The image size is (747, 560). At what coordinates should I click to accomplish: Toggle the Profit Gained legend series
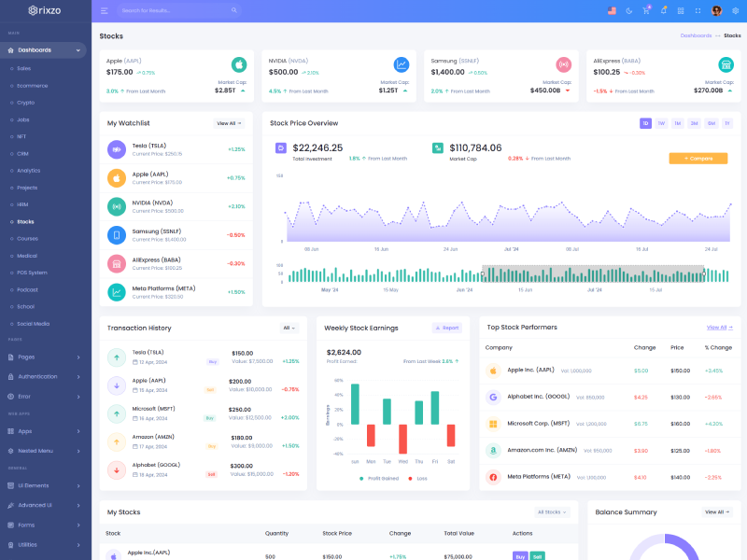coord(378,478)
